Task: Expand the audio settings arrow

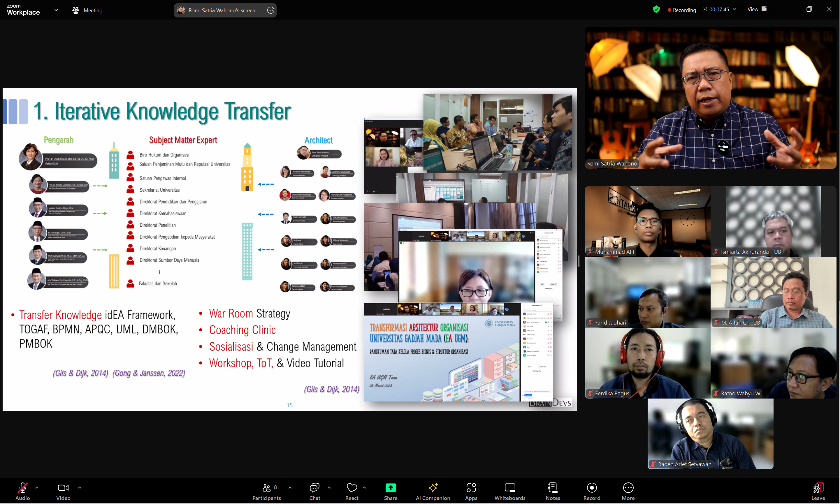Action: click(x=37, y=488)
